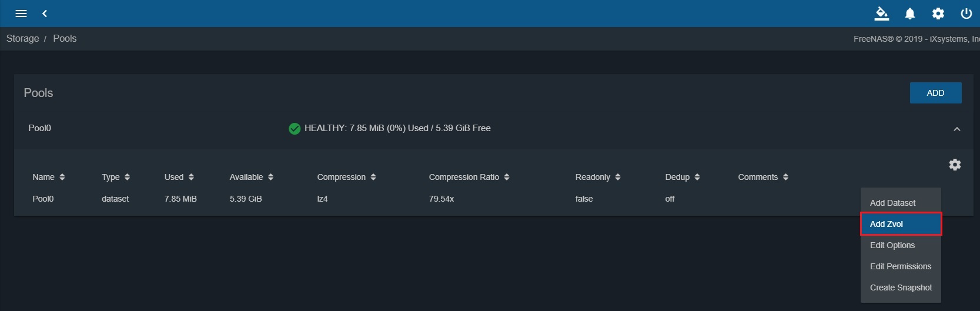Sort the table by Used column
The height and width of the screenshot is (311, 980).
click(x=179, y=177)
